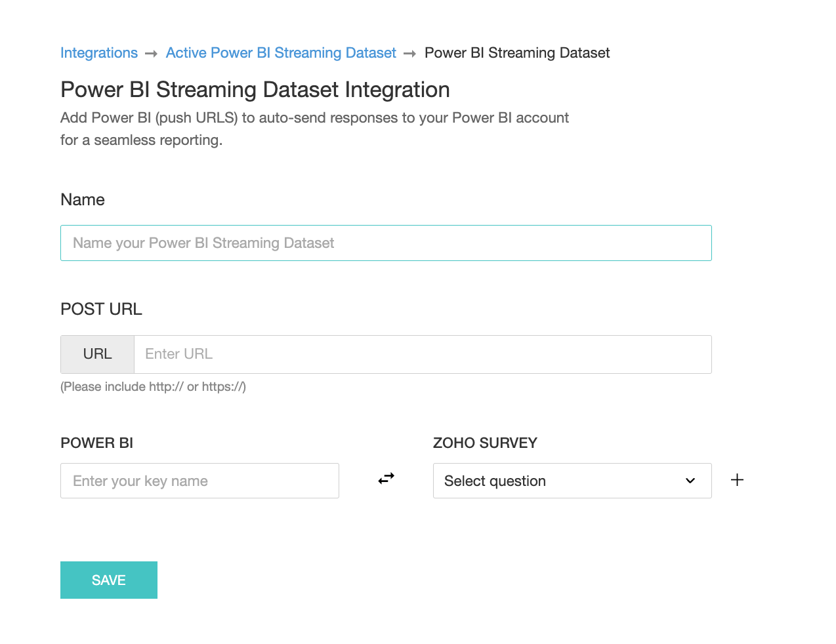Click the POWER BI column heading
The image size is (836, 644).
click(96, 443)
